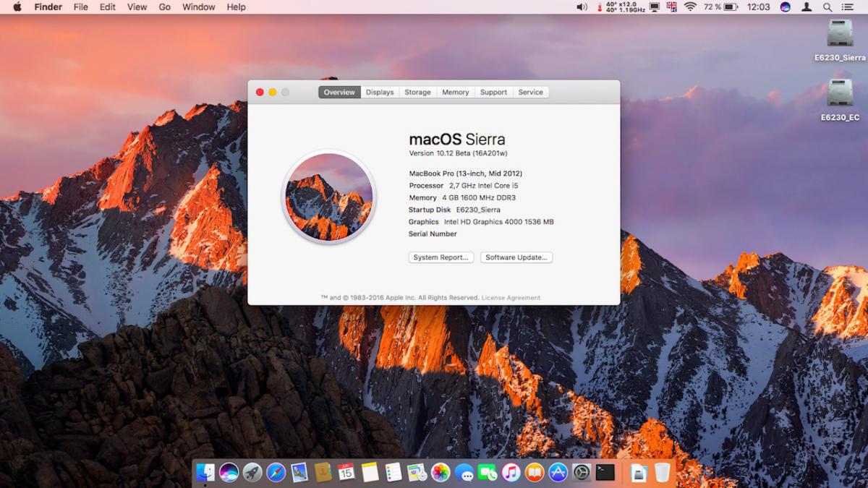Open the Apple menu

click(17, 7)
